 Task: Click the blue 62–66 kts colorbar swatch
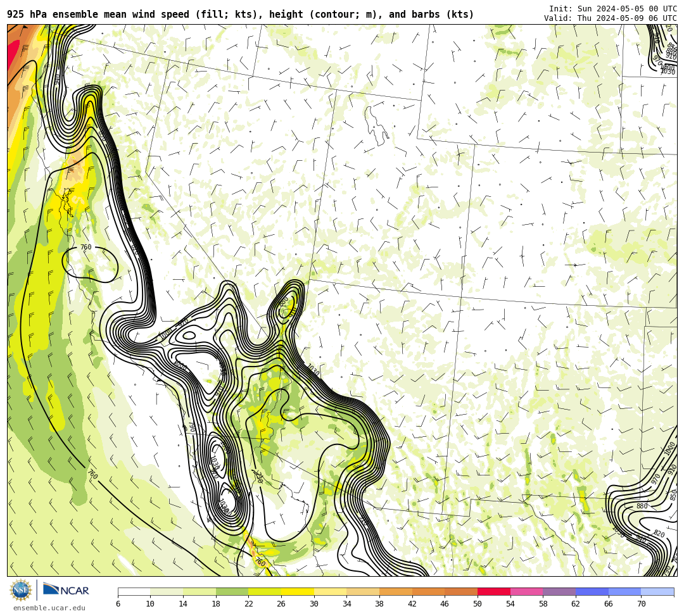tap(592, 591)
